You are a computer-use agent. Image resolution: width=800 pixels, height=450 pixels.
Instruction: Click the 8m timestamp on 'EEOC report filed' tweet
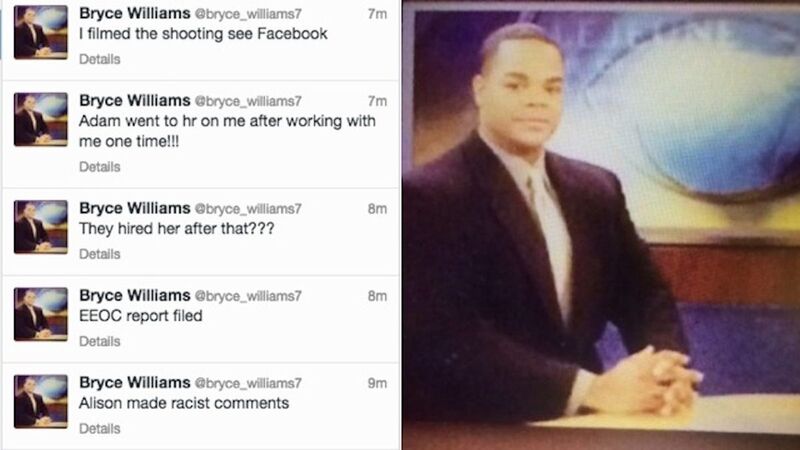coord(377,296)
